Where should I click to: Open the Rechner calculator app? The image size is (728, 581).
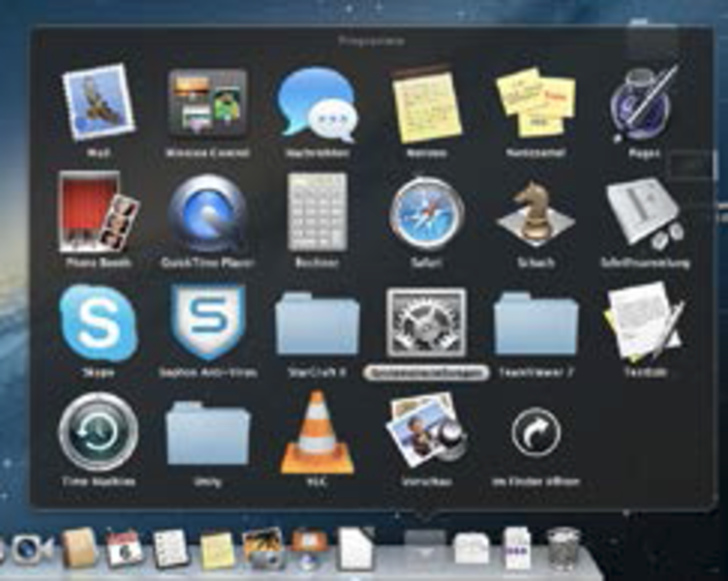click(x=318, y=212)
